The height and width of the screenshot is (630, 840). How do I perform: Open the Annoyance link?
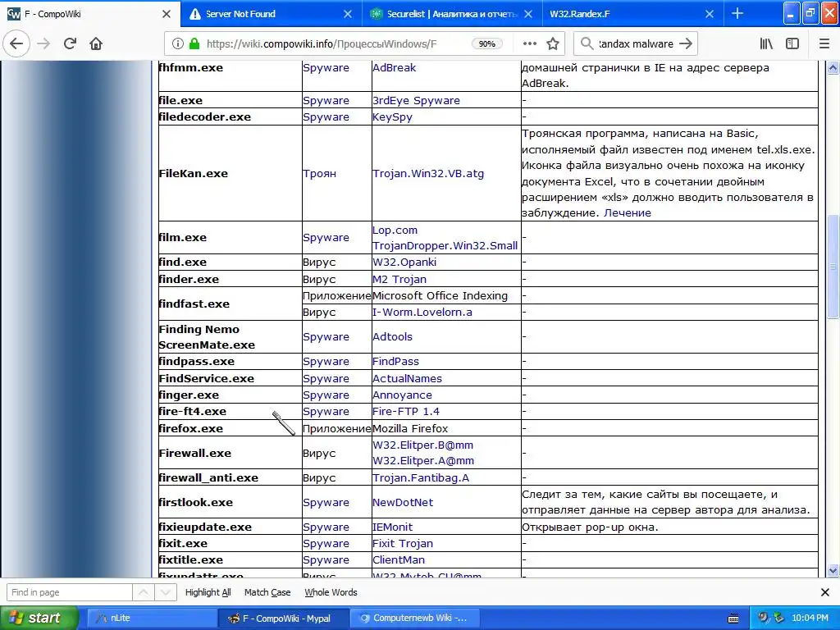coord(402,395)
